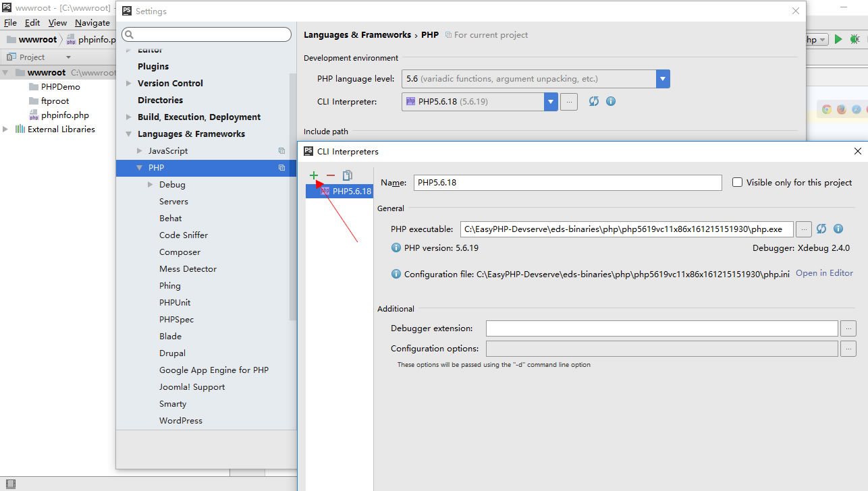Open Plugins settings page
The image size is (868, 491).
coord(153,66)
